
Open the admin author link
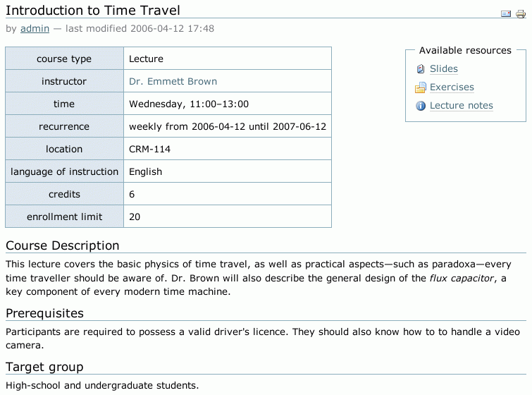[35, 29]
